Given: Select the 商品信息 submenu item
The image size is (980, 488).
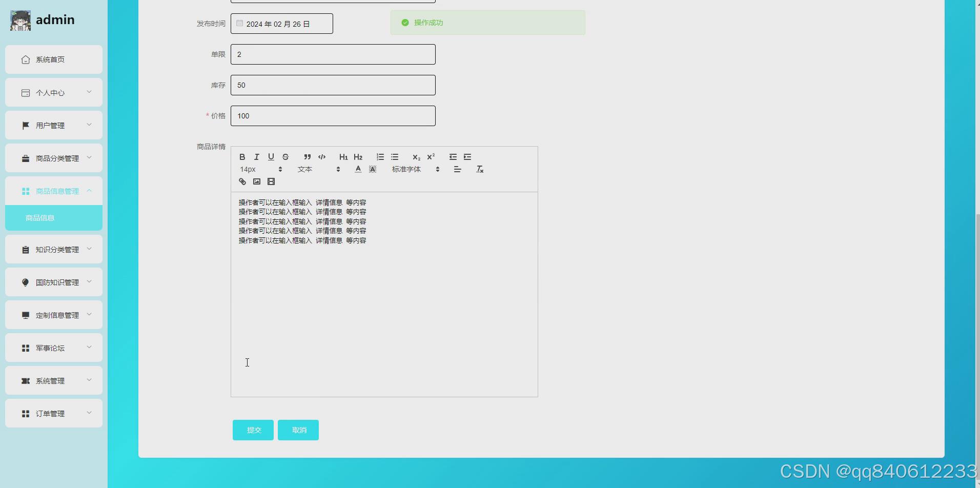Looking at the screenshot, I should coord(54,218).
